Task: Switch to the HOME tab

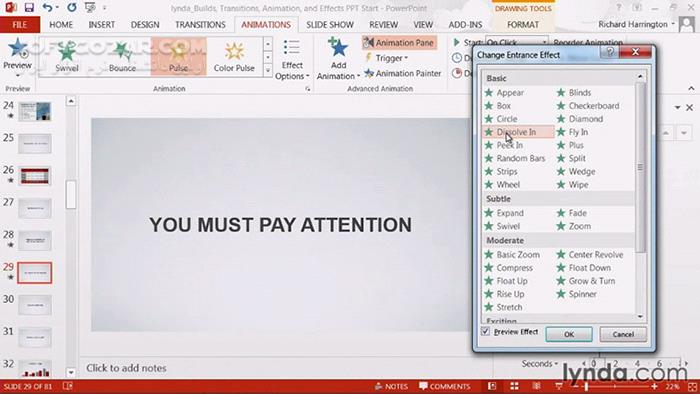Action: point(61,25)
